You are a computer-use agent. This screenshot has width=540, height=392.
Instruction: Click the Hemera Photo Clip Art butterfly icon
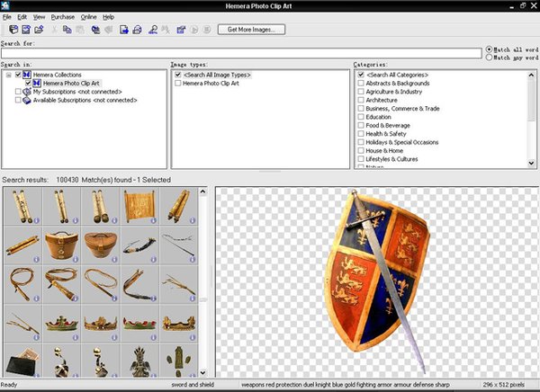coord(37,84)
